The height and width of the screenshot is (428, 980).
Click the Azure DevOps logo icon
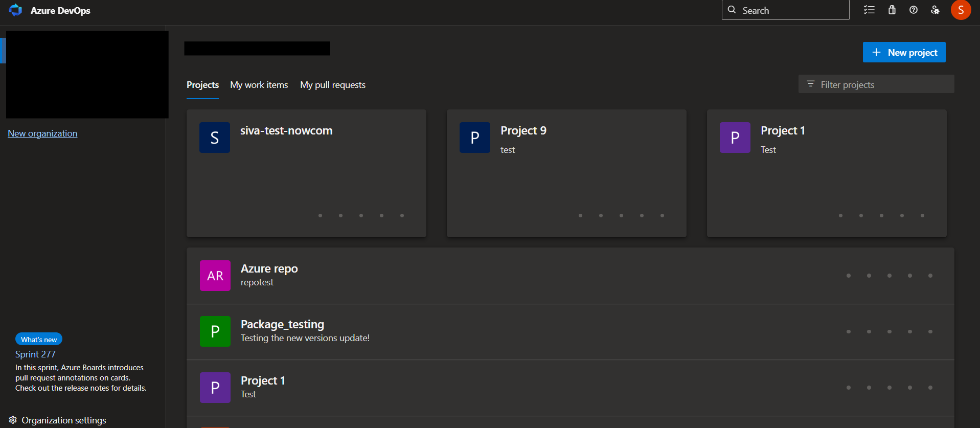(15, 10)
